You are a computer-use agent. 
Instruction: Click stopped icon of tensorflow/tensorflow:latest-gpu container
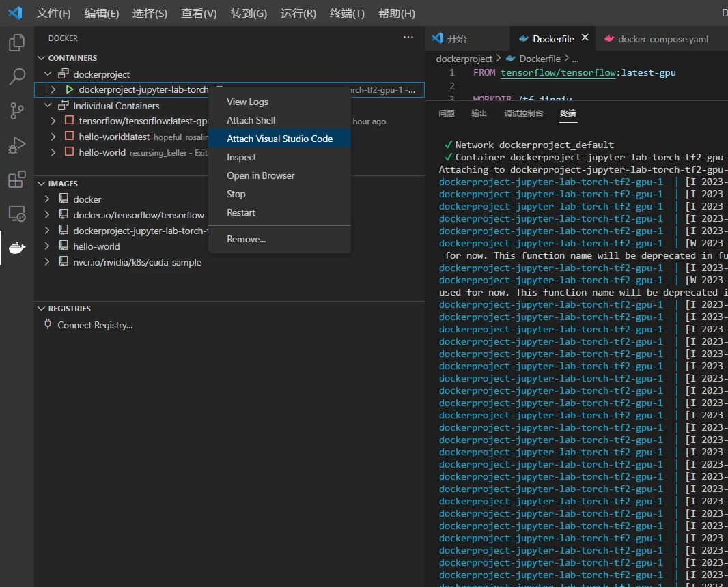(69, 121)
